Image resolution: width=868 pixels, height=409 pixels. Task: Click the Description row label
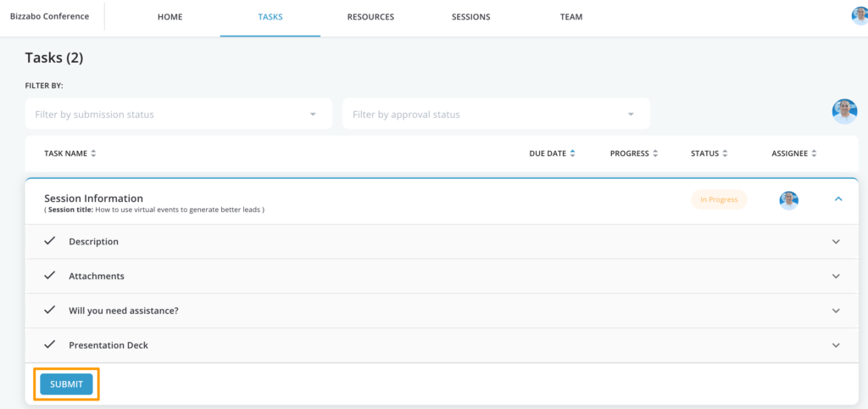click(93, 242)
